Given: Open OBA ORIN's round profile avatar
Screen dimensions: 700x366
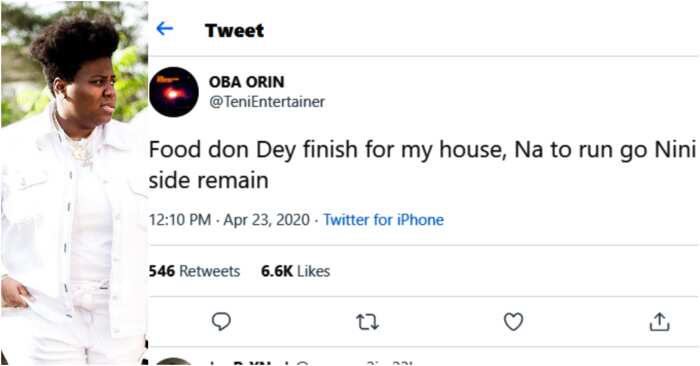Looking at the screenshot, I should [x=174, y=92].
